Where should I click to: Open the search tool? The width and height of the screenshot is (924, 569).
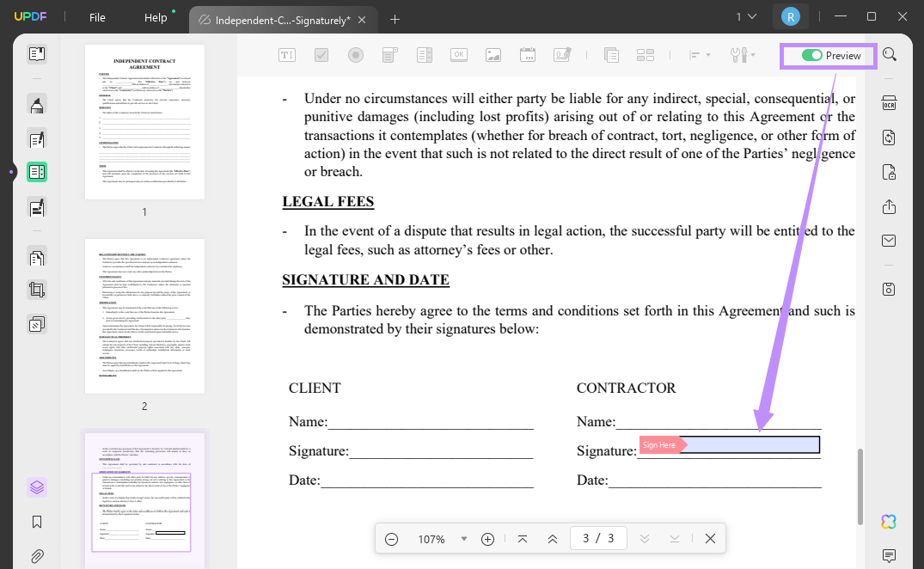tap(890, 54)
